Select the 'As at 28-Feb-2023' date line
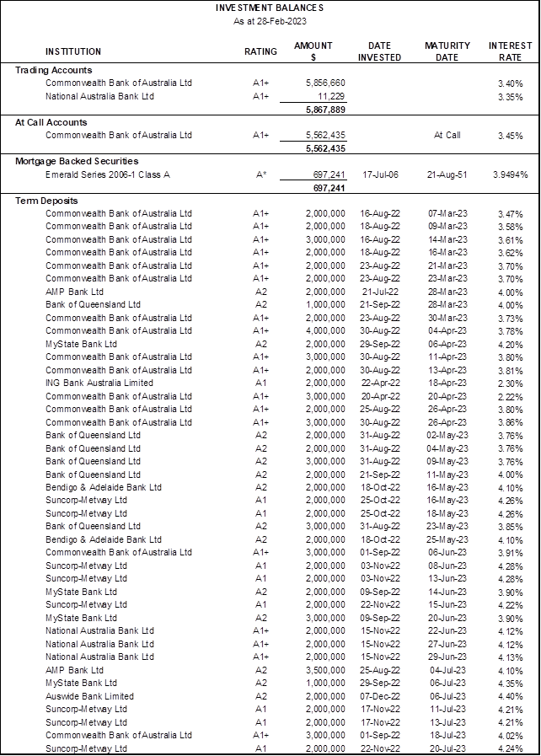Image resolution: width=541 pixels, height=756 pixels. tap(270, 21)
